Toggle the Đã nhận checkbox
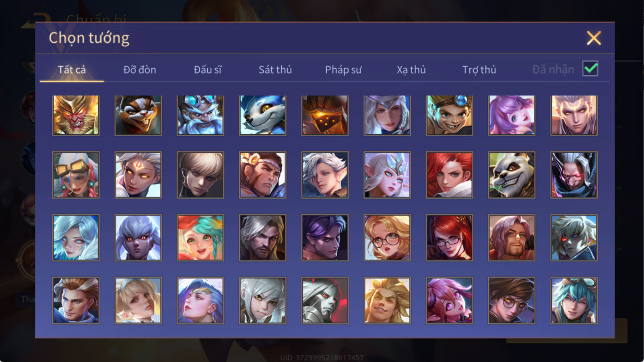 pyautogui.click(x=590, y=69)
